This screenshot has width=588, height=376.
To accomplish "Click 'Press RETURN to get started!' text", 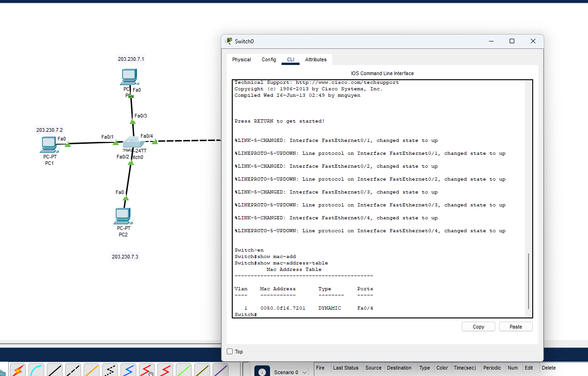I will [280, 121].
